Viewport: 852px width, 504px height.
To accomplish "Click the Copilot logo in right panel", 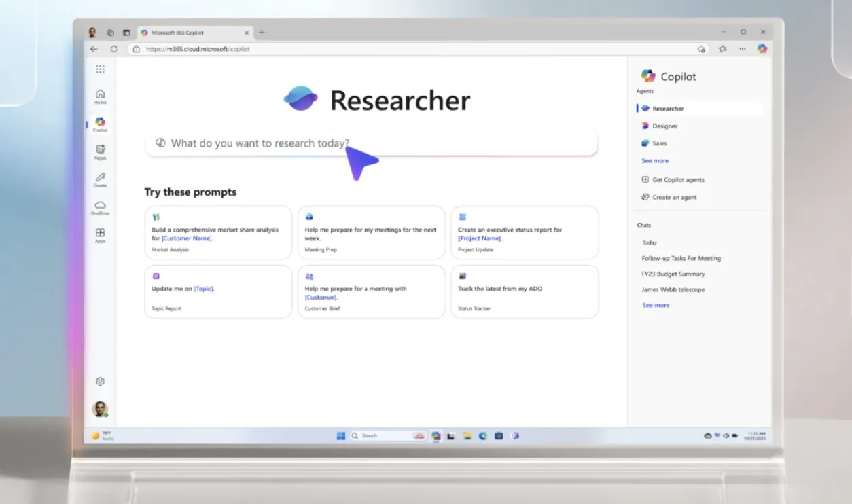I will (648, 76).
